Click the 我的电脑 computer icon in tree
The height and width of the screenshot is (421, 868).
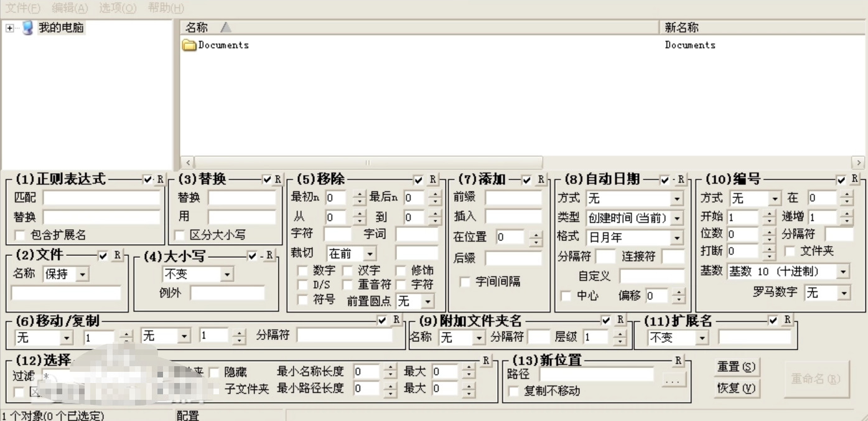[x=27, y=28]
